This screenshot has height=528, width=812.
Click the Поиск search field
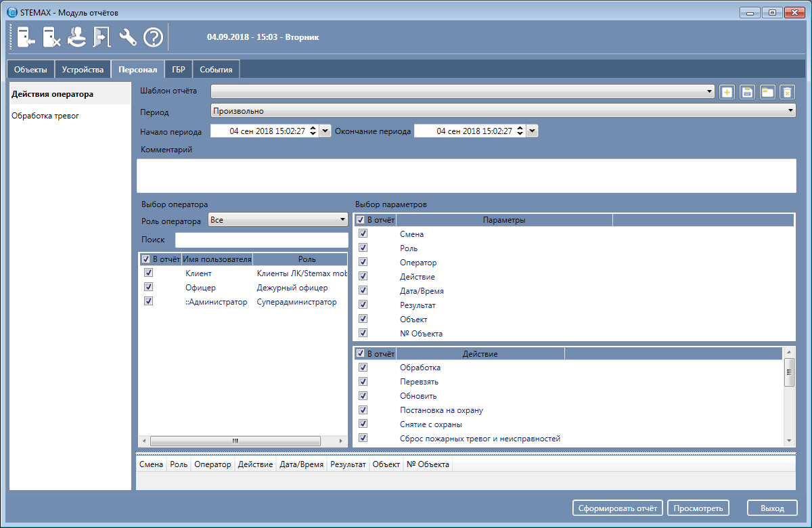(x=261, y=240)
